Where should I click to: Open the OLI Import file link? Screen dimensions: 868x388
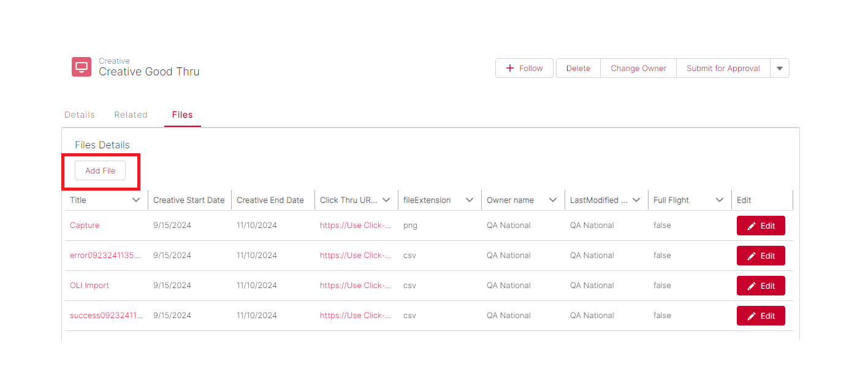pos(89,285)
